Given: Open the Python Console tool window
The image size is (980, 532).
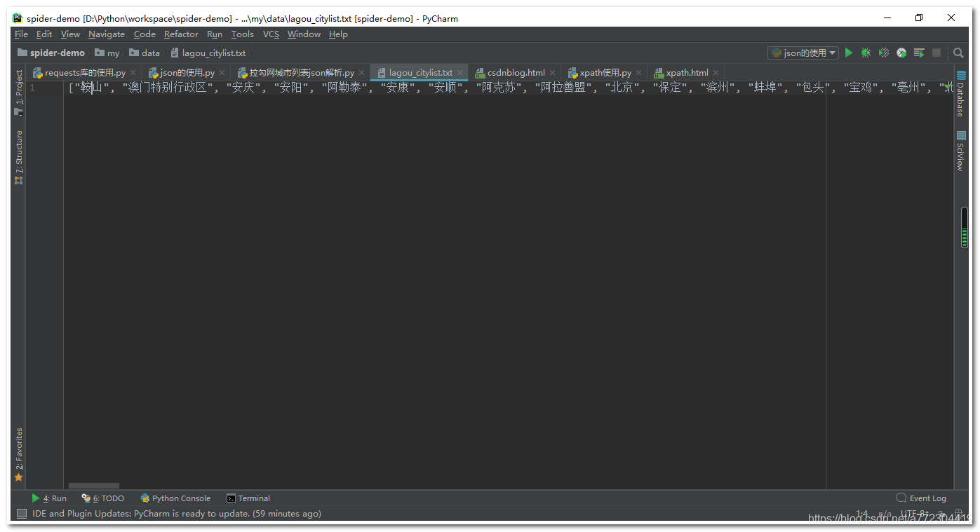Looking at the screenshot, I should tap(175, 498).
